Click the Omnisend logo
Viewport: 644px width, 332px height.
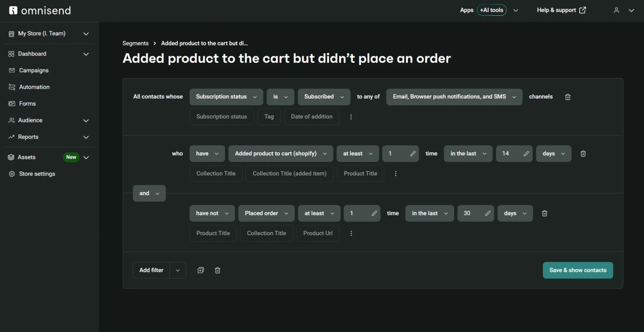[x=40, y=11]
